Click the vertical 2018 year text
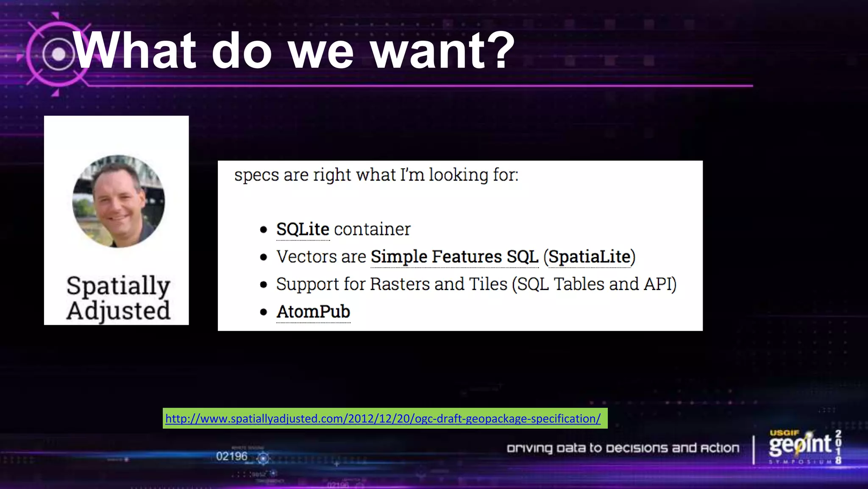 point(838,447)
